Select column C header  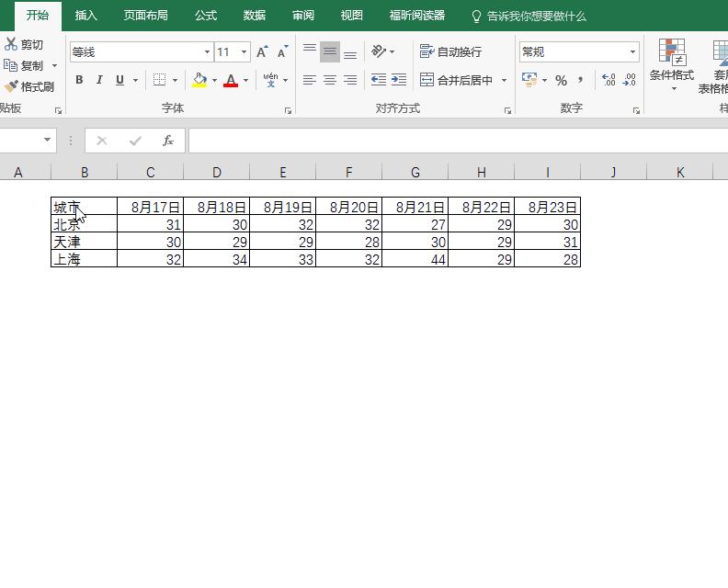coord(151,172)
